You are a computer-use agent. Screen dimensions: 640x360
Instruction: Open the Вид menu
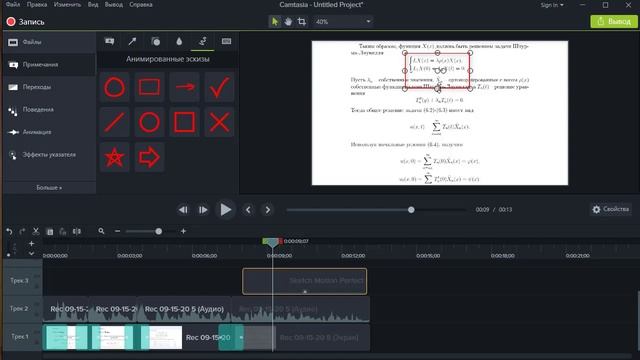tap(93, 5)
